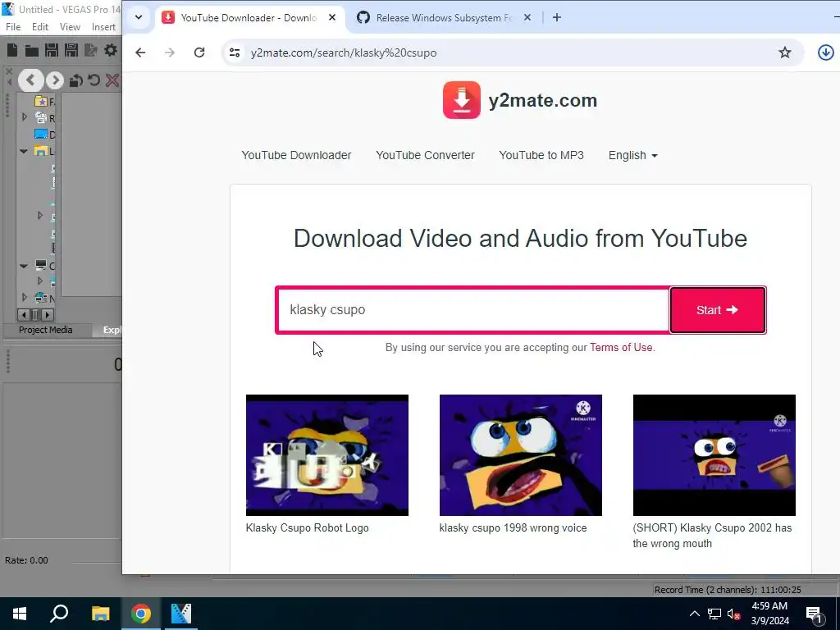This screenshot has width=840, height=630.
Task: Open YouTube Downloader nav link
Action: pos(296,155)
